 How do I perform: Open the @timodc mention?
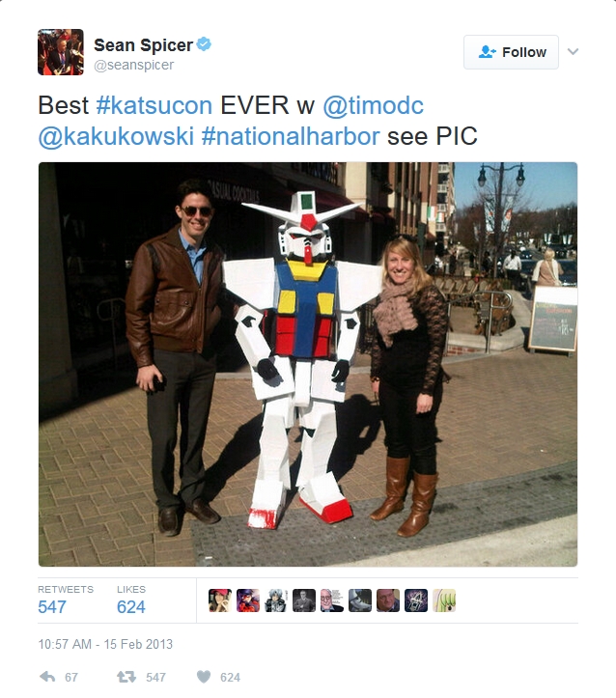[x=373, y=105]
